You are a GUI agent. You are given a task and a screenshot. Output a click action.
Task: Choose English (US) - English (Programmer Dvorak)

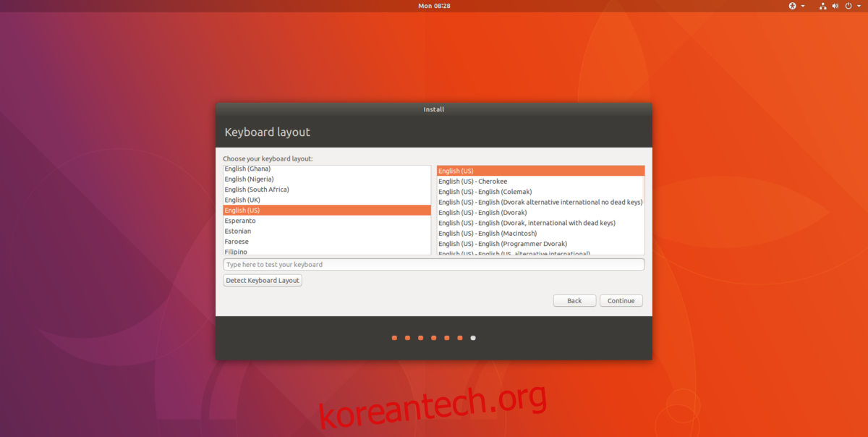(503, 244)
